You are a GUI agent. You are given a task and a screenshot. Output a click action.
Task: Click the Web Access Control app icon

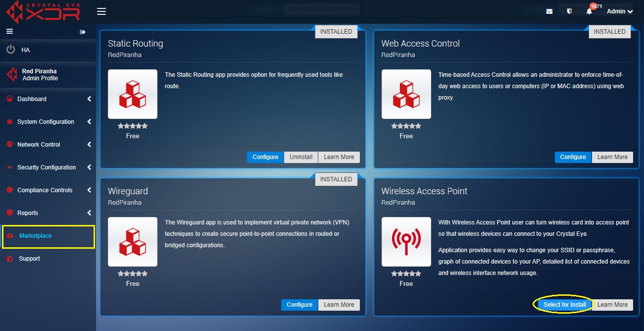tap(406, 94)
